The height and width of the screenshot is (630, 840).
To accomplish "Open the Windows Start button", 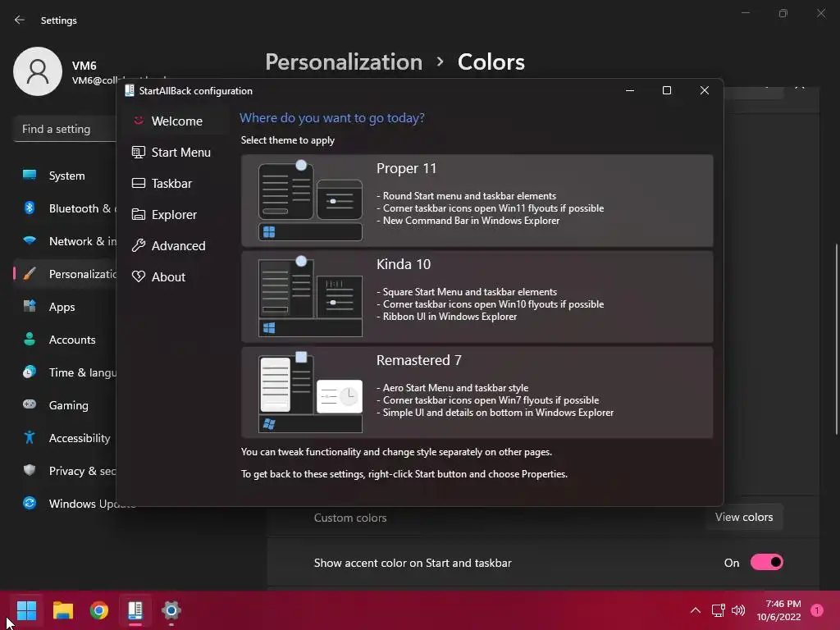I will coord(26,609).
